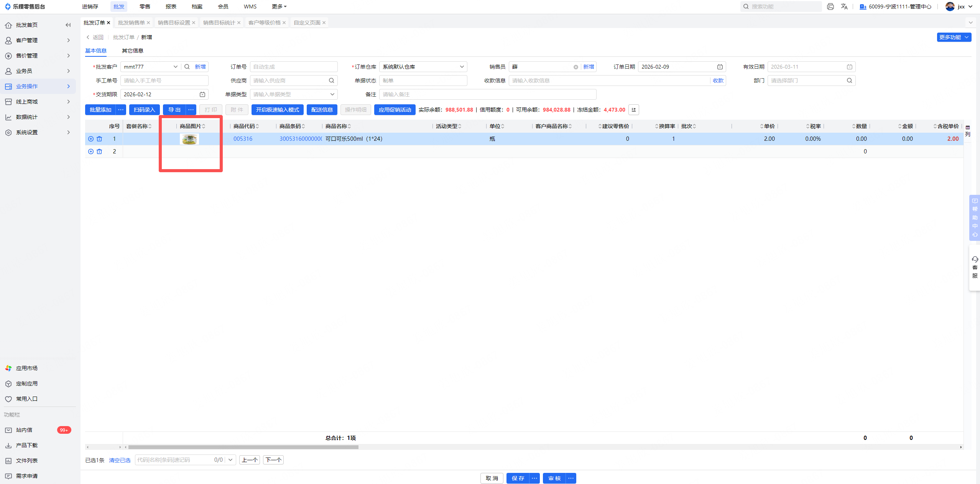The width and height of the screenshot is (980, 484).
Task: Open calendar icon for 订单日期
Action: click(720, 67)
